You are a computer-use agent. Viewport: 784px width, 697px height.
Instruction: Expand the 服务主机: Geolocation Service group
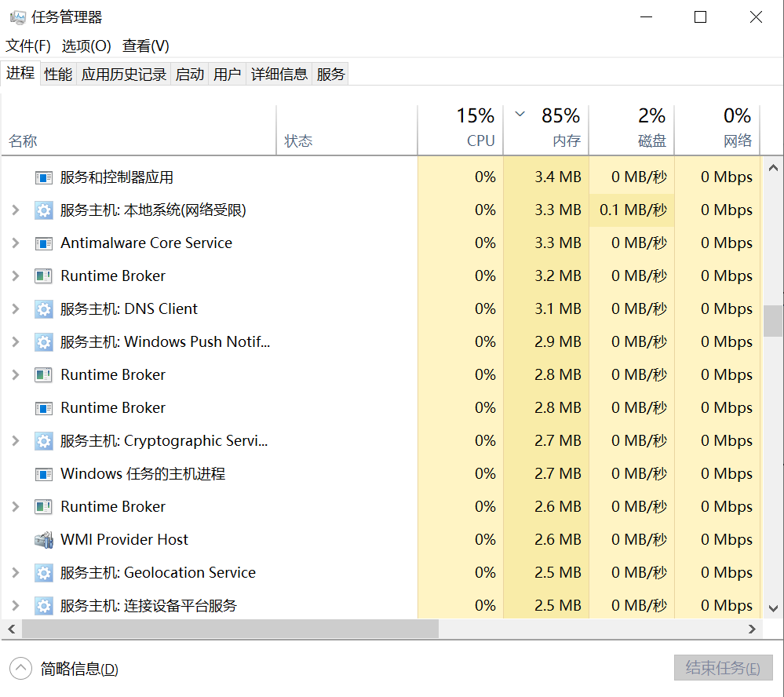(16, 574)
